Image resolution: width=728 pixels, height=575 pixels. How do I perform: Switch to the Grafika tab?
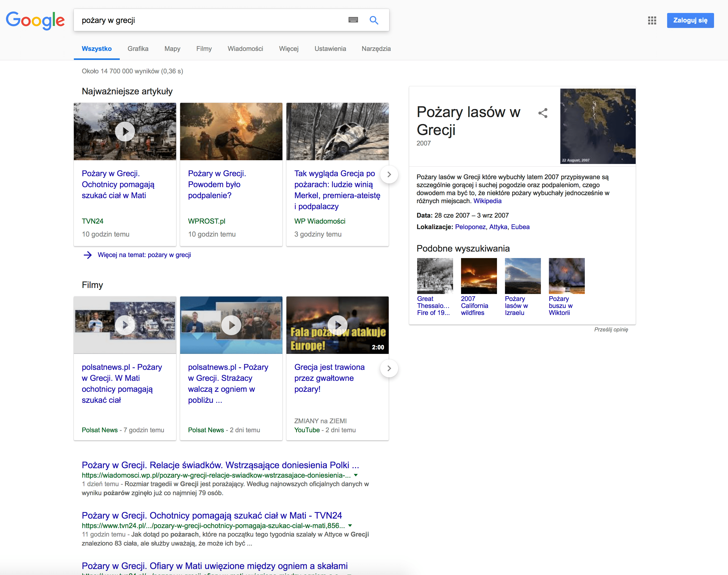coord(138,49)
